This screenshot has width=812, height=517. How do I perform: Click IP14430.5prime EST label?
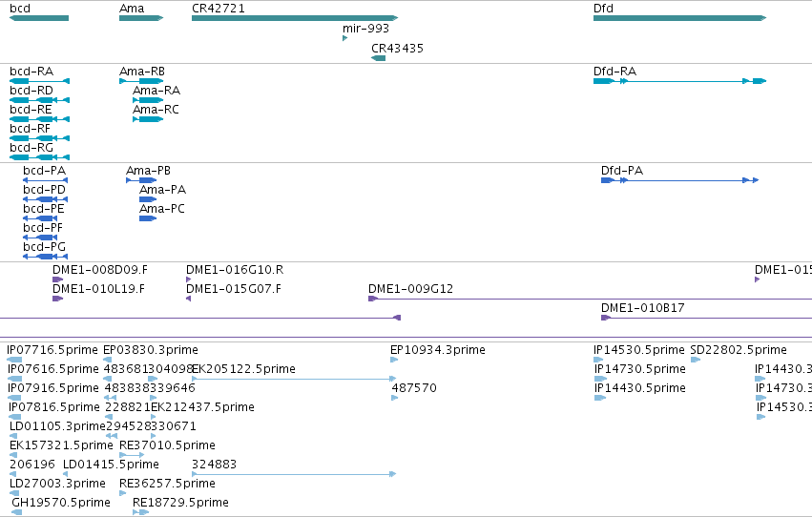[640, 388]
